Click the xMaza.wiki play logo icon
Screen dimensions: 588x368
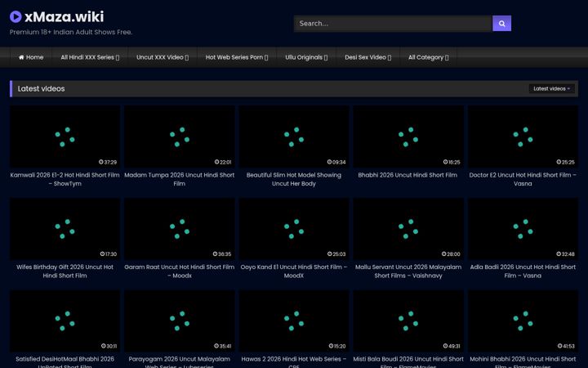click(x=16, y=16)
